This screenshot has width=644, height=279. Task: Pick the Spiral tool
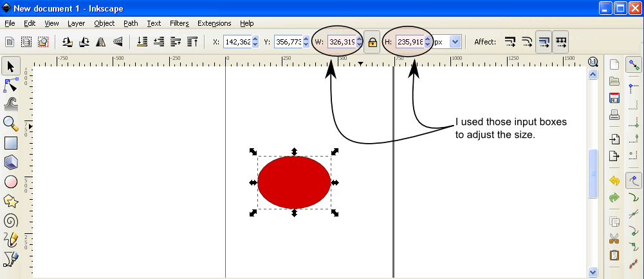click(11, 220)
